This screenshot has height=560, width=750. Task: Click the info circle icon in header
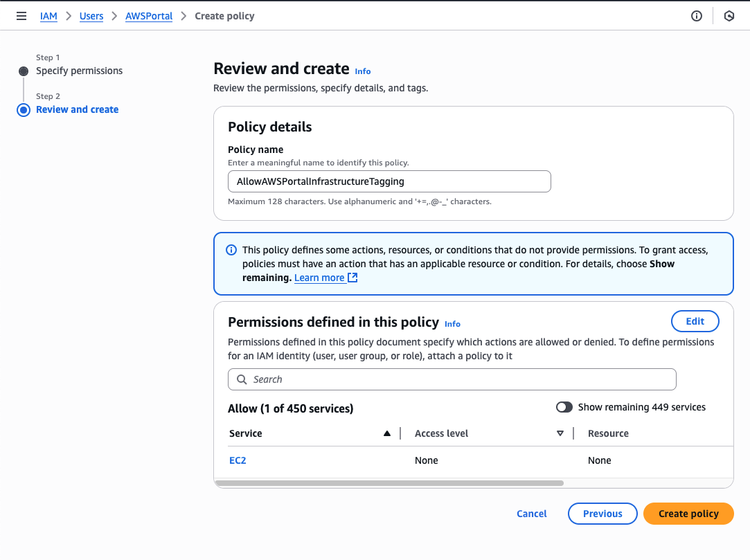(x=697, y=16)
